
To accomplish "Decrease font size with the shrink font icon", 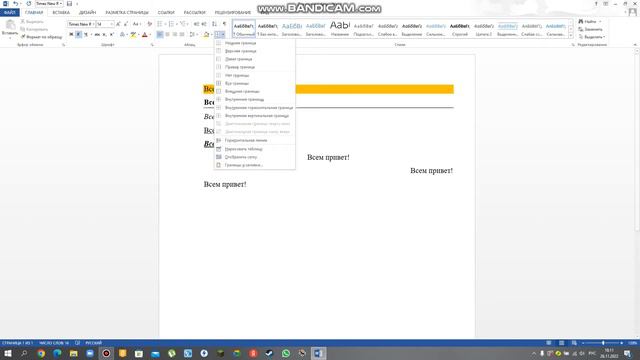I will coord(126,24).
